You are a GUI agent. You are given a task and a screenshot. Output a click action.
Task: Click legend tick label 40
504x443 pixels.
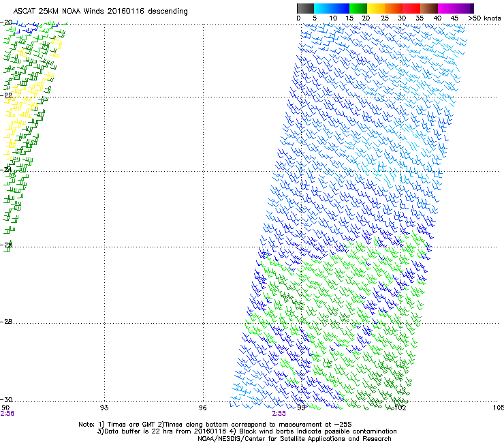coord(437,18)
